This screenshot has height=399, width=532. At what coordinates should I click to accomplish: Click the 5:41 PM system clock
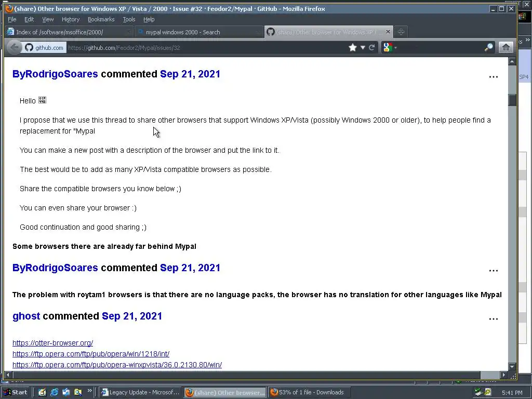[512, 393]
